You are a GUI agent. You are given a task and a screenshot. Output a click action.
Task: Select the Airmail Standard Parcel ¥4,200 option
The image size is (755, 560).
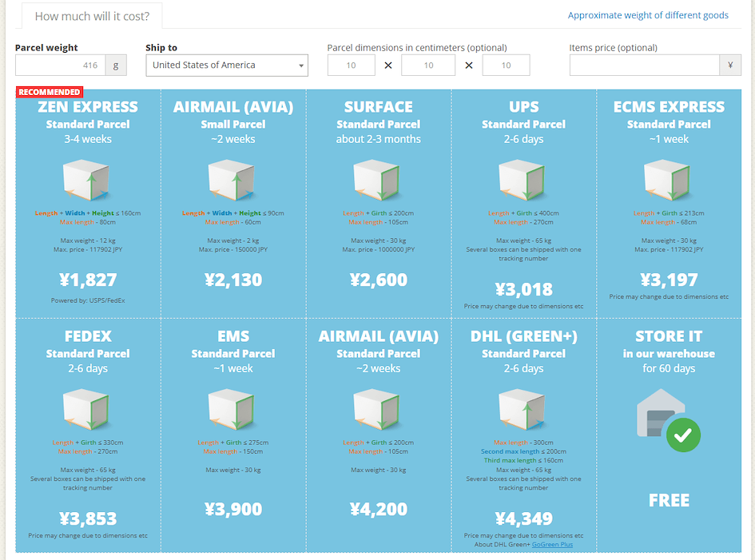tap(378, 509)
